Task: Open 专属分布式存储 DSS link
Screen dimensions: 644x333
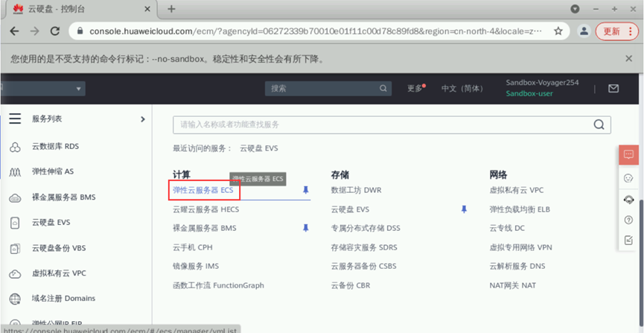Action: click(366, 228)
